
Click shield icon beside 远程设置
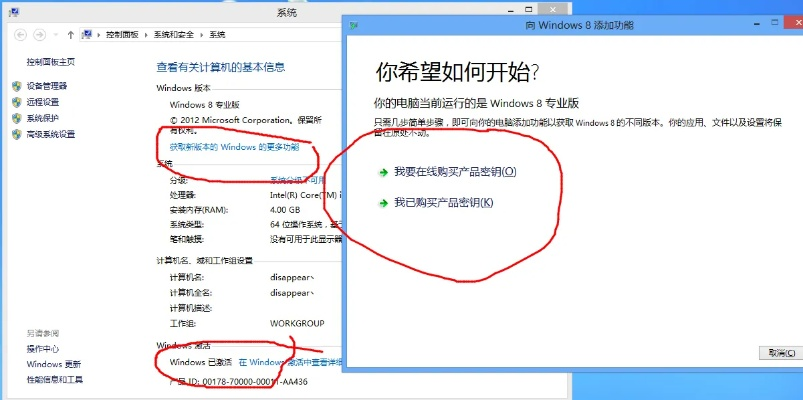(17, 102)
